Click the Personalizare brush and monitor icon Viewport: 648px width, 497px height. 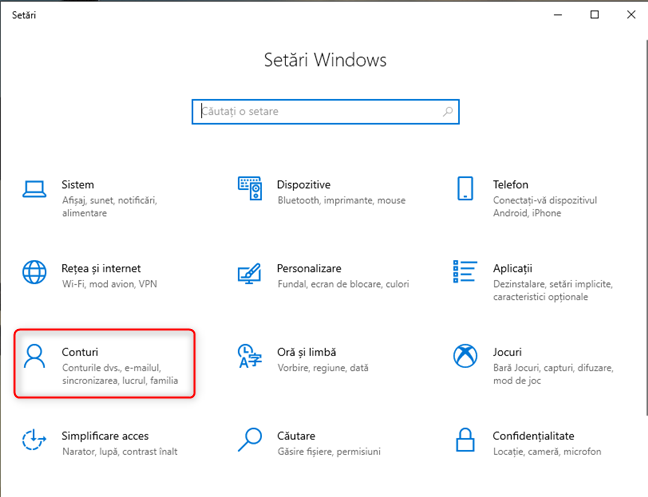pyautogui.click(x=250, y=273)
